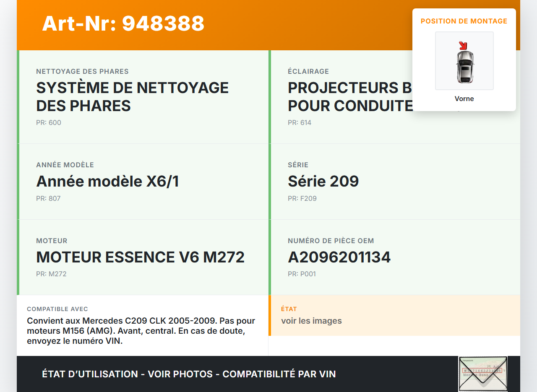Click the PR: 600 code
Screen dimensions: 537x392
(x=49, y=123)
